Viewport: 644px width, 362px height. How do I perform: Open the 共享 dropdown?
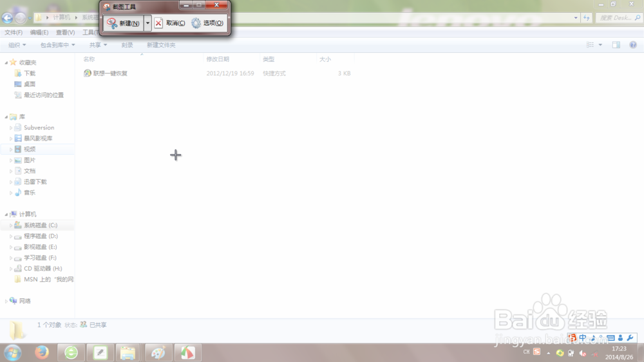point(98,45)
